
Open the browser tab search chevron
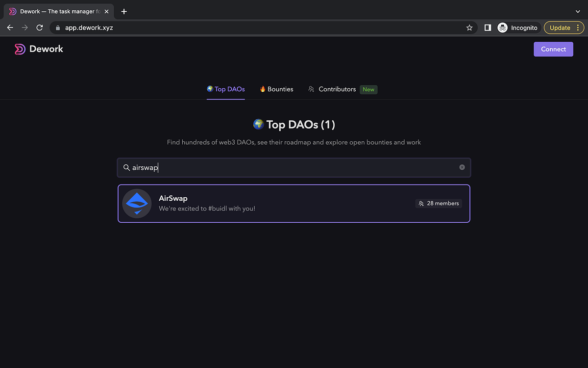click(x=577, y=11)
